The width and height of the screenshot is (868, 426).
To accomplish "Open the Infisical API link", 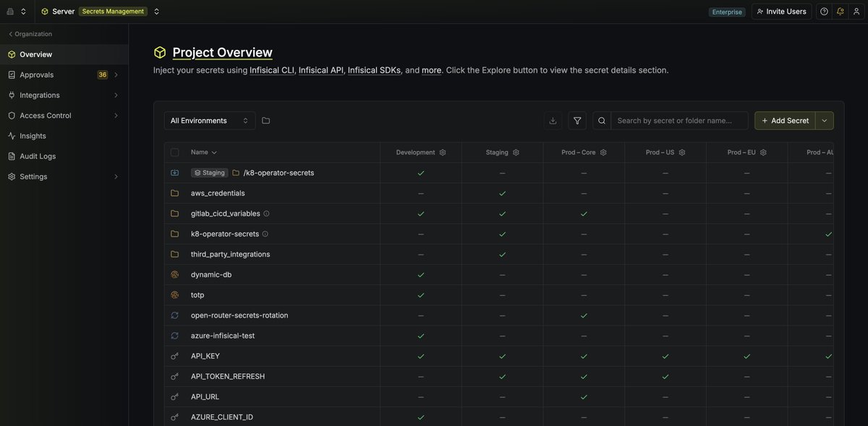I will point(321,70).
